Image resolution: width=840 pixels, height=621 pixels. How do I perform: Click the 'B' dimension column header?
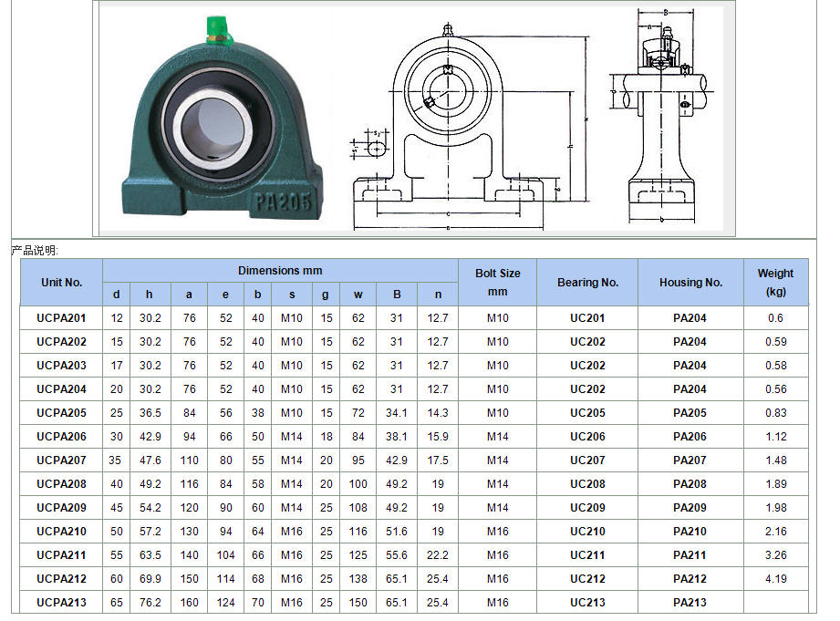coord(397,295)
